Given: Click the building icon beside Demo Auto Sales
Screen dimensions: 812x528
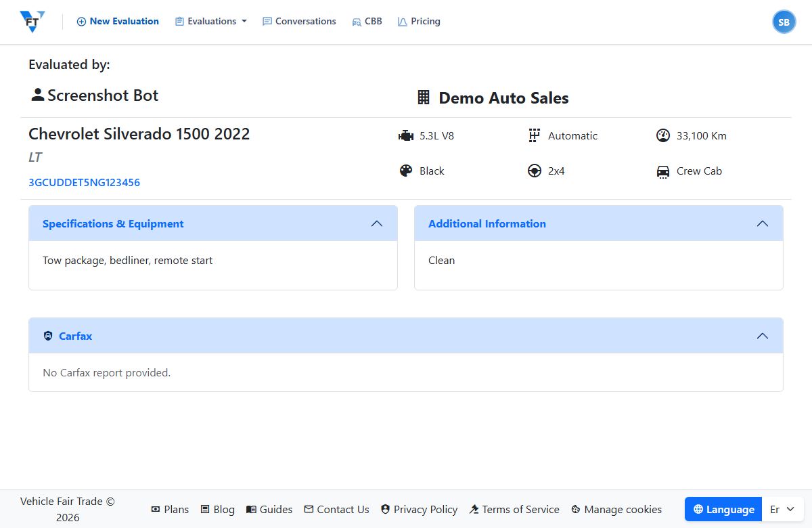Looking at the screenshot, I should click(x=424, y=97).
